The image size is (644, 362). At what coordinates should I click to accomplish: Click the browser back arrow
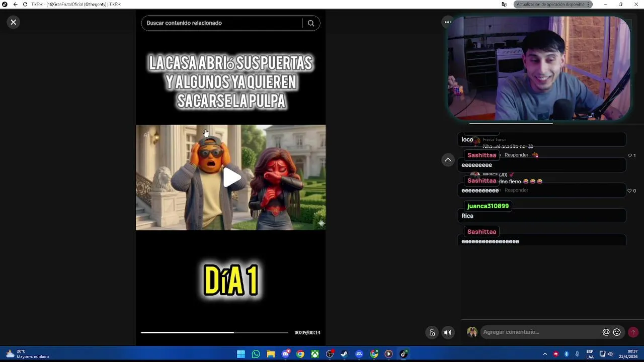15,4
